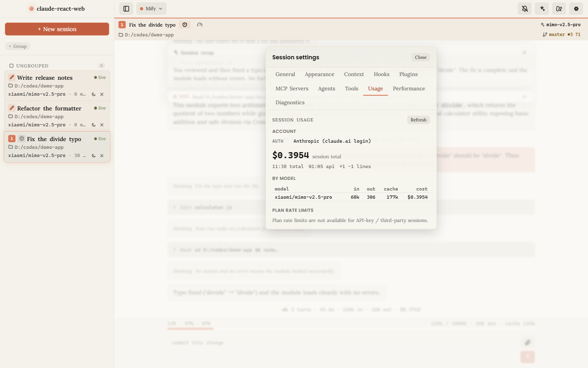Select the Fix the divide typo session
This screenshot has height=368, width=588.
click(57, 147)
